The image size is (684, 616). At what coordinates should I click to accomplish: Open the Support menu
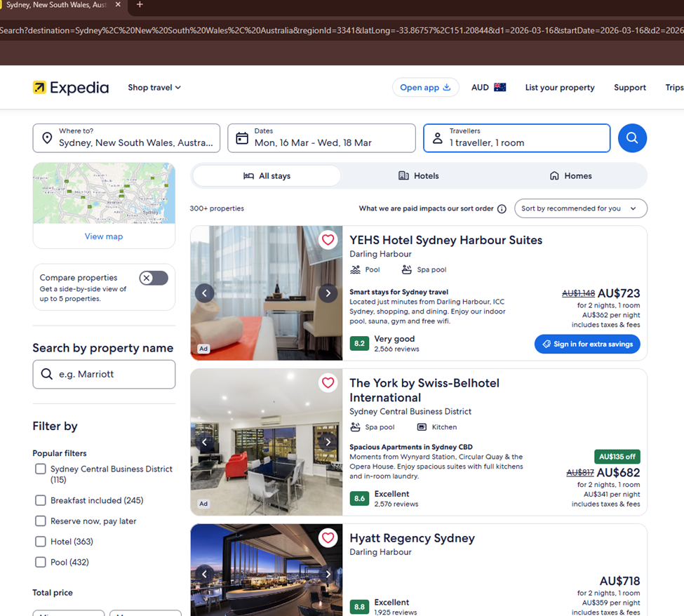(630, 88)
